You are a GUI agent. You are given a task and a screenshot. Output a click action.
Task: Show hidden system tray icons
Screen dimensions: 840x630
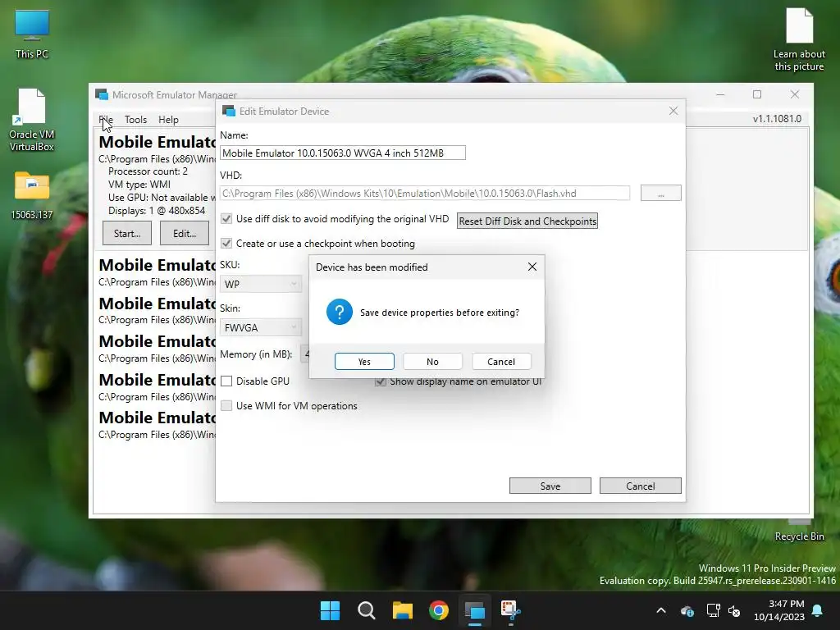[661, 610]
